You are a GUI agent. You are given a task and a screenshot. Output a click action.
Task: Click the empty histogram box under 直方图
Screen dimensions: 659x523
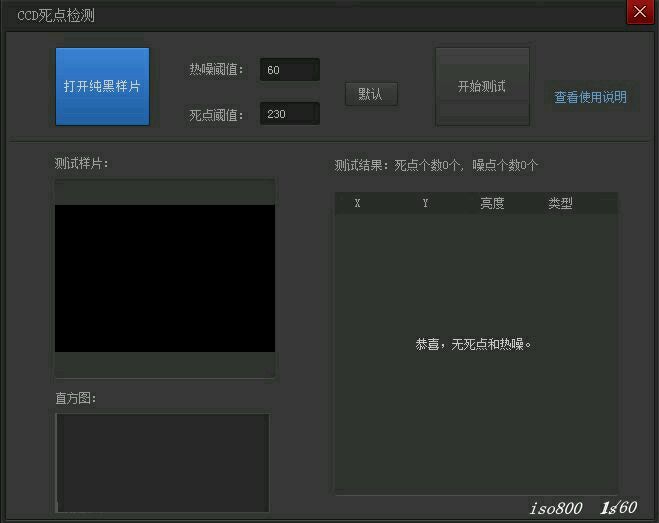[163, 463]
